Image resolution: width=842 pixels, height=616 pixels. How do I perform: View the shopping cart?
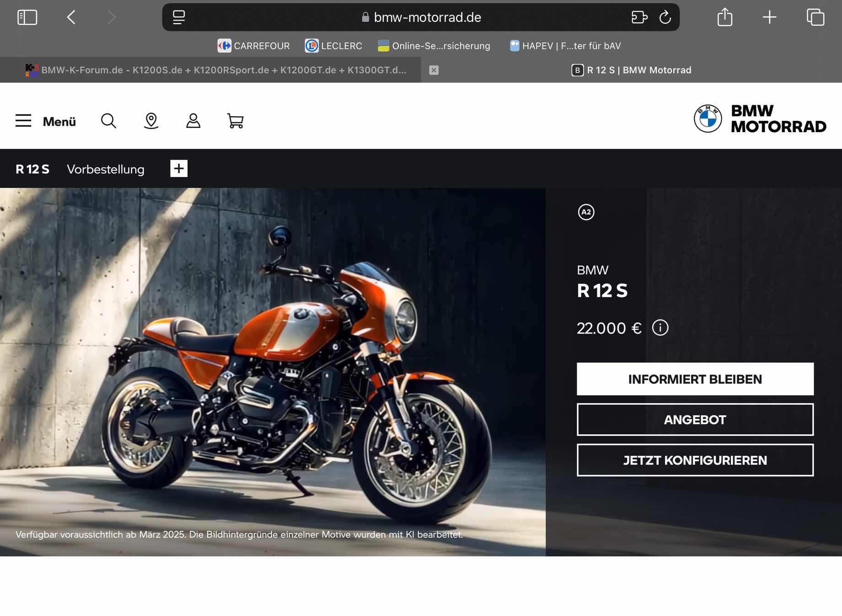point(235,121)
